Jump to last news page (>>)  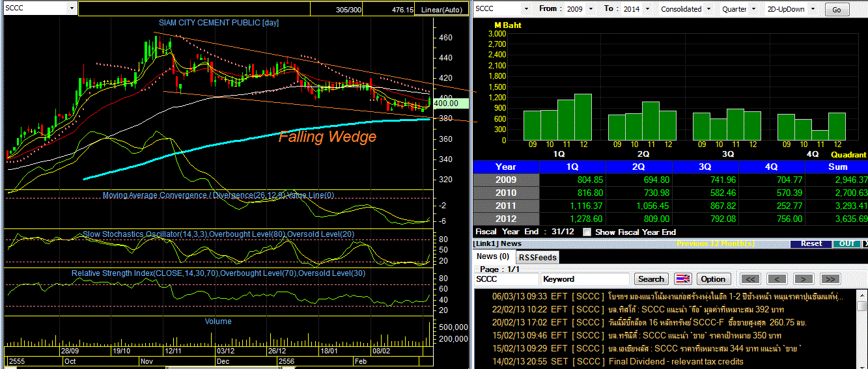point(829,279)
